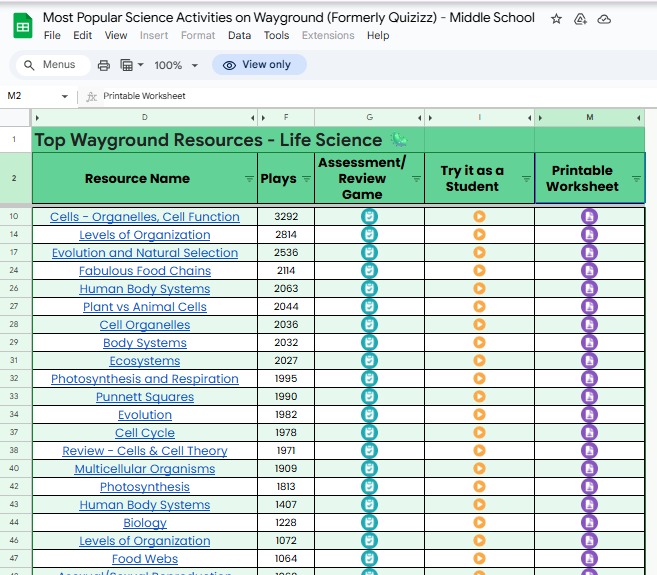Open printable worksheet for Multicellular Organisms
Viewport: 657px width, 575px height.
[x=589, y=469]
